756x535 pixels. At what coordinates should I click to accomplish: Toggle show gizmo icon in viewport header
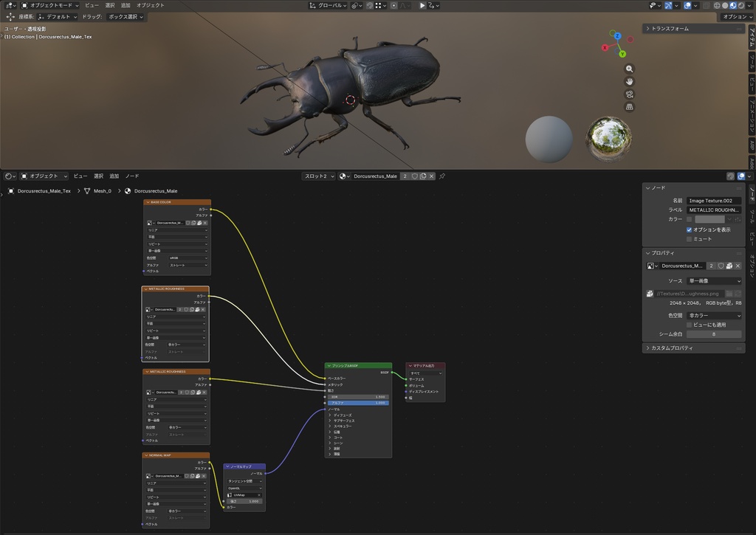tap(668, 5)
